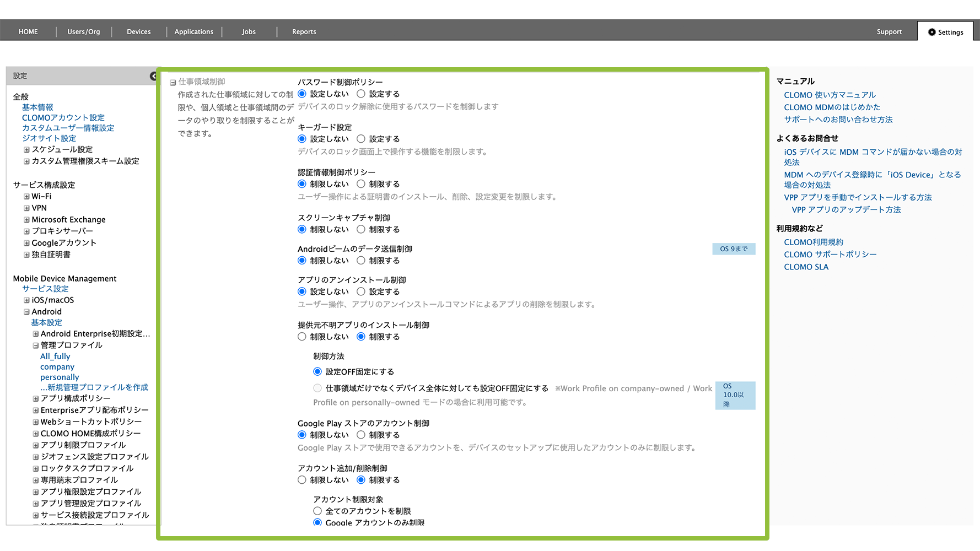Viewport: 980px width, 551px height.
Task: Select 制限する for スクリーンキャプチャ制御
Action: (361, 229)
